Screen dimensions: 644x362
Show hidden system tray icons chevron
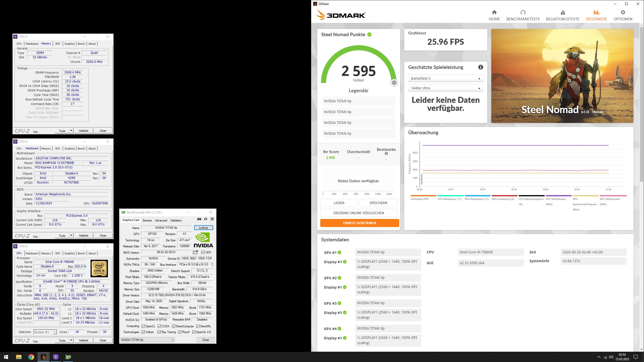coord(599,357)
